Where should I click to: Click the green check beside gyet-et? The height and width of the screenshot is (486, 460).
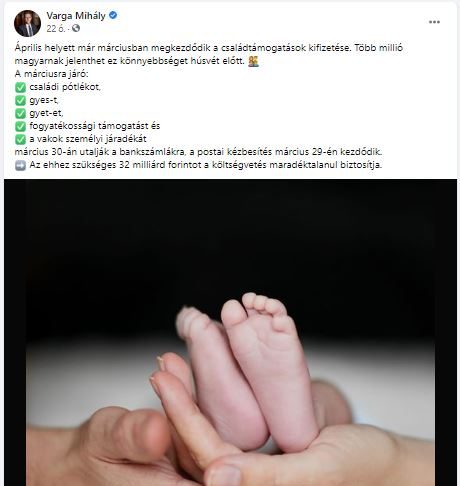pyautogui.click(x=20, y=113)
